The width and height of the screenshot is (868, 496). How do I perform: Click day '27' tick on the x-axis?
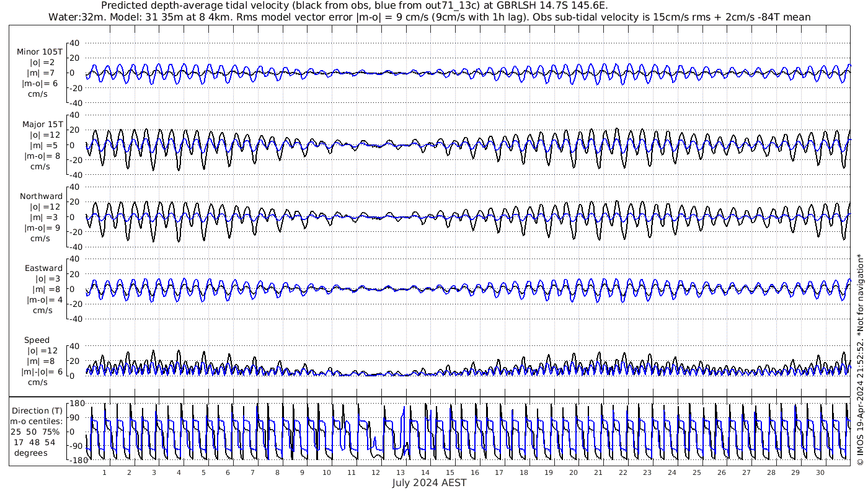point(746,472)
